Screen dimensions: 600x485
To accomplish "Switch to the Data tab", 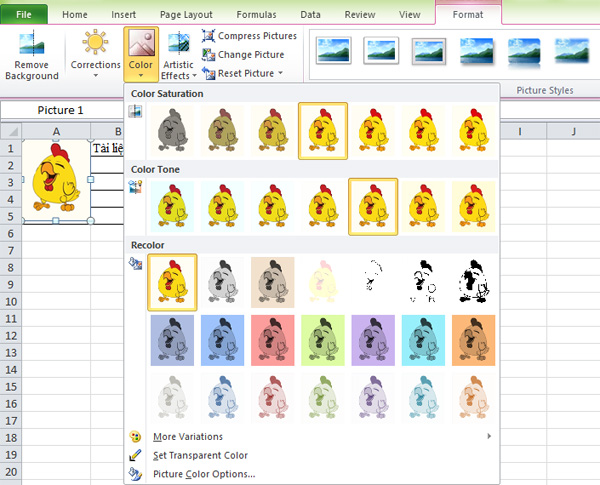I will (310, 15).
